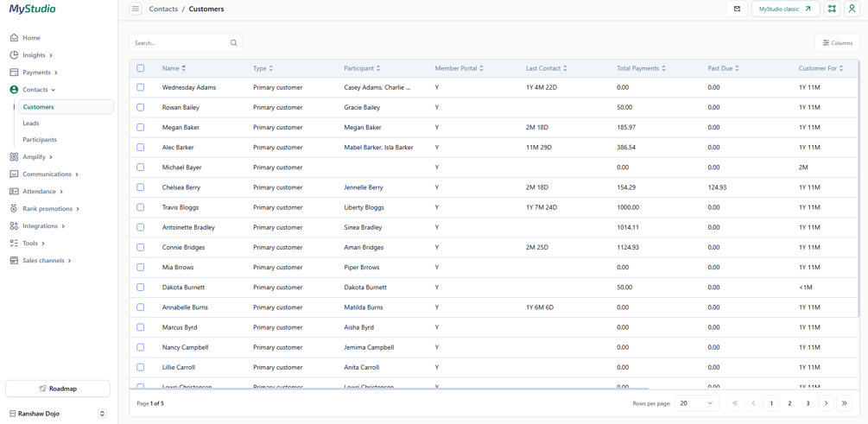
Task: Sort by Name column arrows
Action: 184,68
